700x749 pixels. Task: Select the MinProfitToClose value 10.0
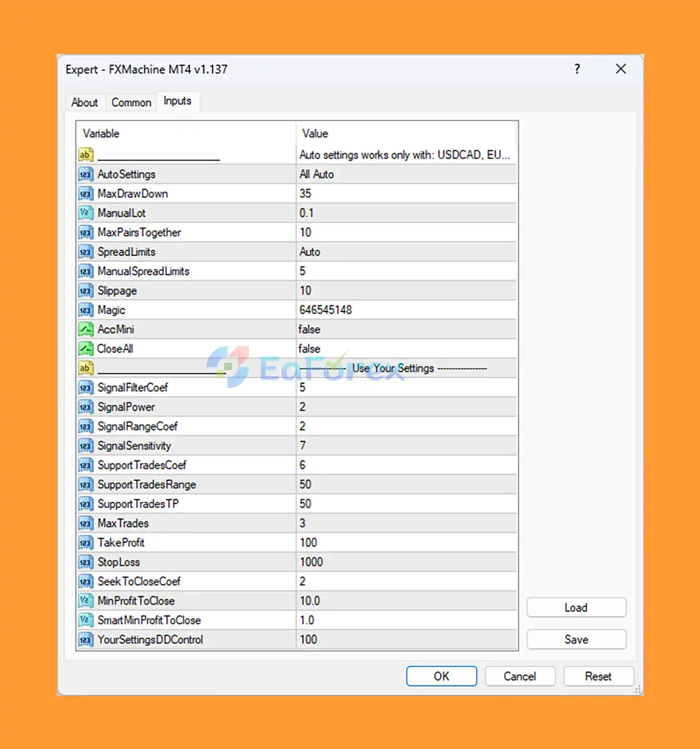[406, 601]
